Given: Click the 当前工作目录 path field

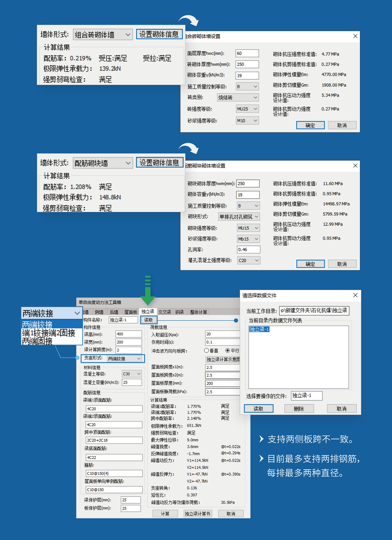Looking at the screenshot, I should click(x=314, y=311).
